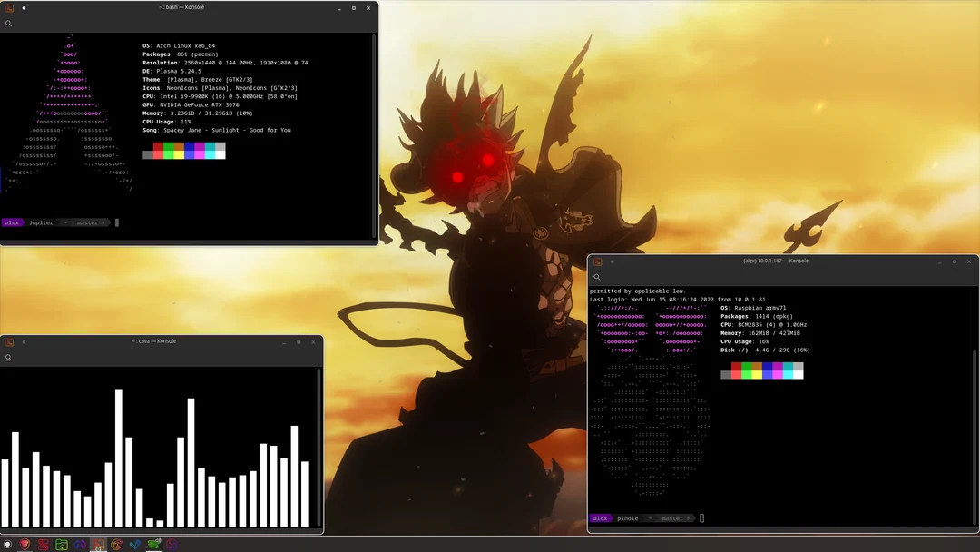Open the application launcher in the taskbar
Screen dimensions: 980x552
8,545
